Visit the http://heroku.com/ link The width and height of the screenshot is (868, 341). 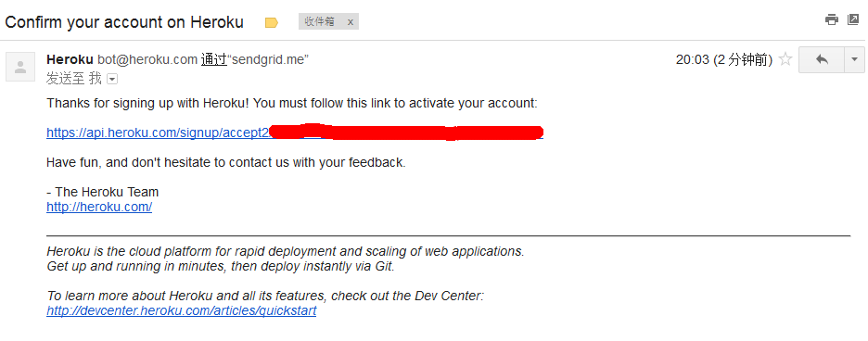(99, 207)
